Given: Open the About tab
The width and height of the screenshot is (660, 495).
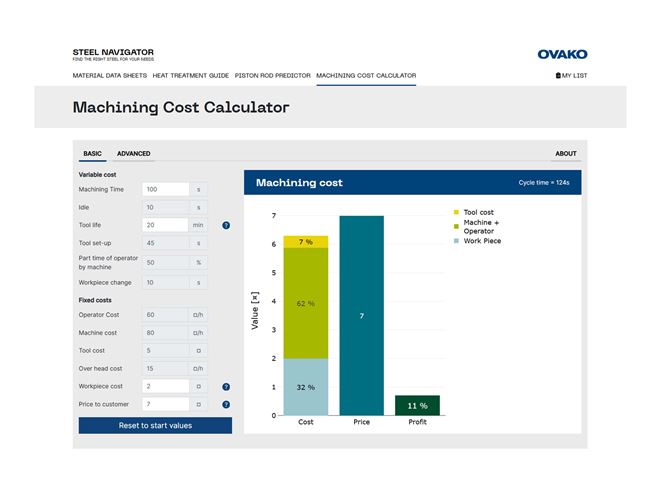Looking at the screenshot, I should click(x=565, y=154).
